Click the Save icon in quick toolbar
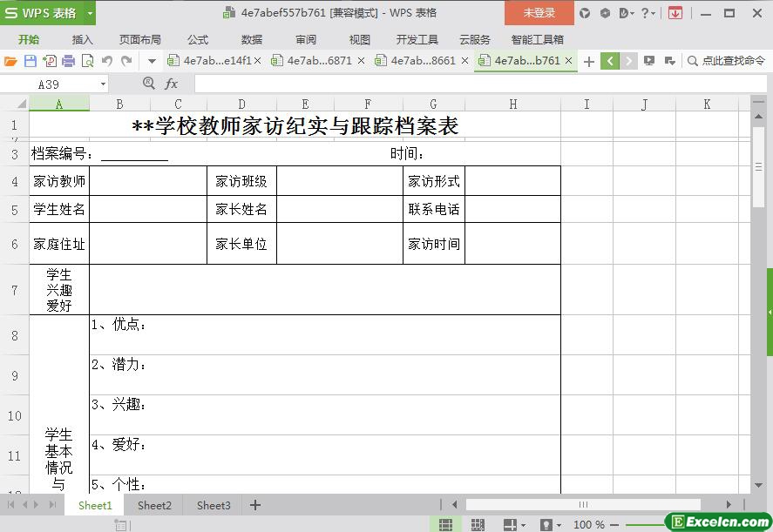This screenshot has width=773, height=532. [x=30, y=61]
